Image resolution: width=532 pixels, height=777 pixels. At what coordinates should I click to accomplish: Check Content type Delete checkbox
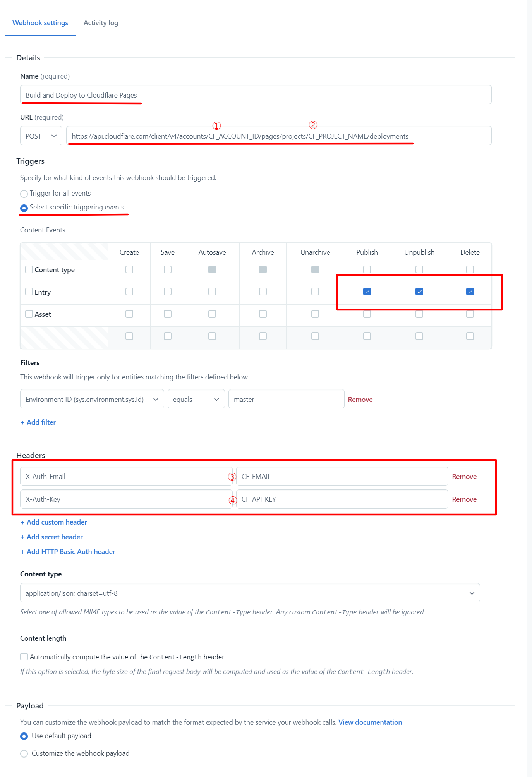470,269
